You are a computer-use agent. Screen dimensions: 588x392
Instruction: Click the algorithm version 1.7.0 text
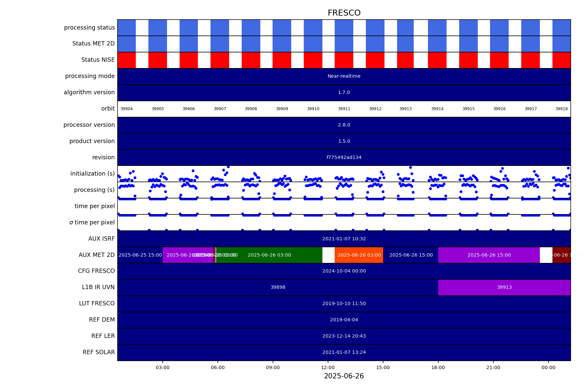tap(344, 93)
